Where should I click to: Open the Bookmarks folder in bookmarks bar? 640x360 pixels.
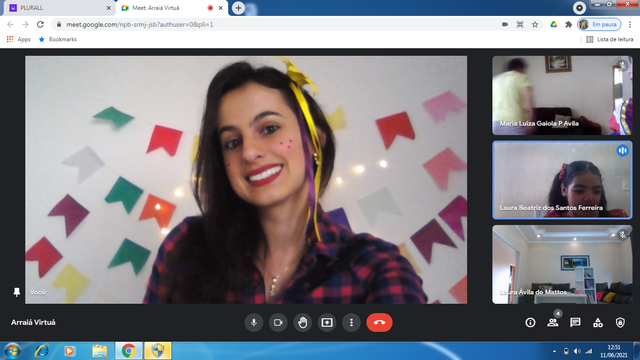(x=58, y=39)
